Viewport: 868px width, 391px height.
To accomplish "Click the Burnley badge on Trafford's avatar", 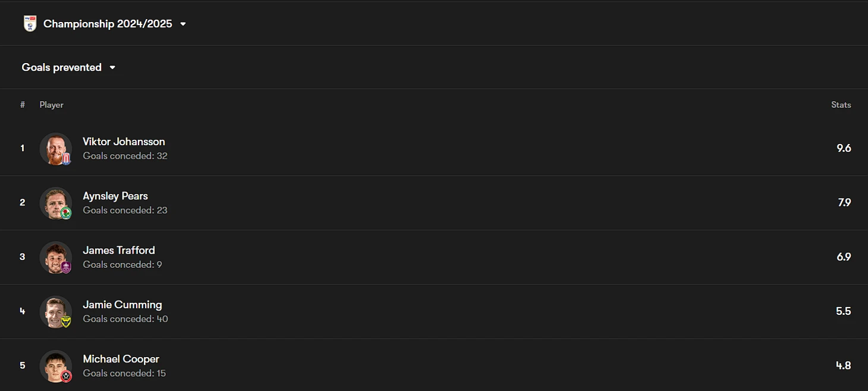I will 66,267.
